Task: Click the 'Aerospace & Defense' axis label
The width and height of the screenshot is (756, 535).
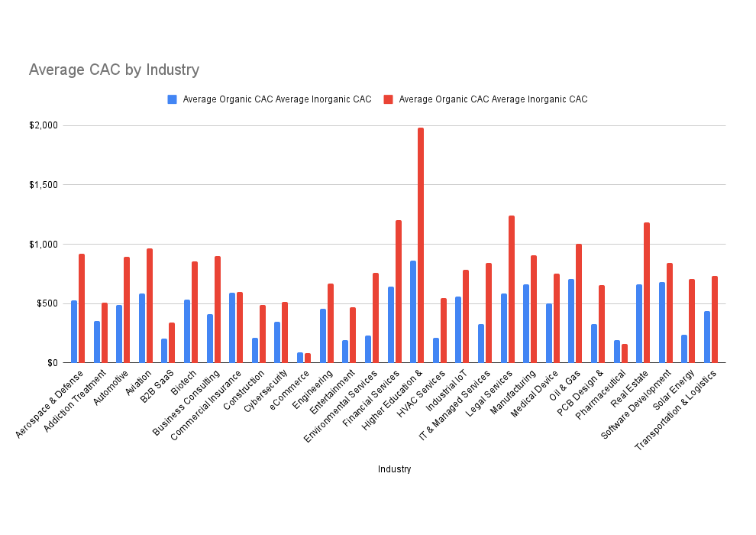Action: (x=49, y=404)
